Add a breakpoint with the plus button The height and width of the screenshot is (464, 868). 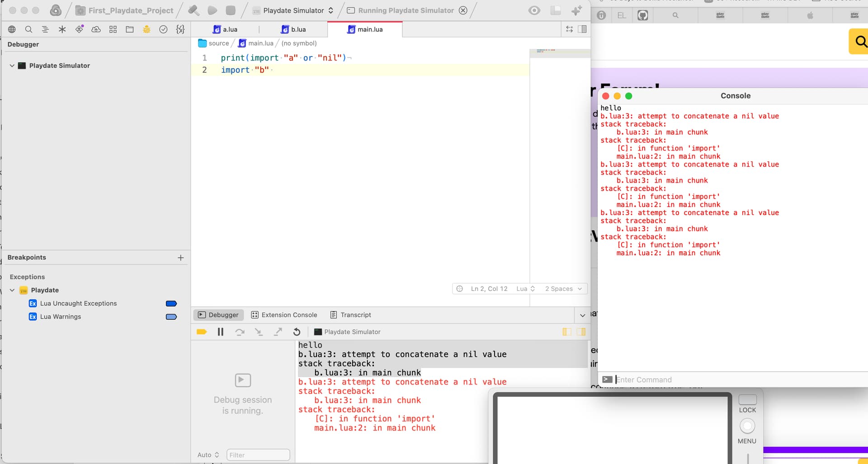(181, 258)
